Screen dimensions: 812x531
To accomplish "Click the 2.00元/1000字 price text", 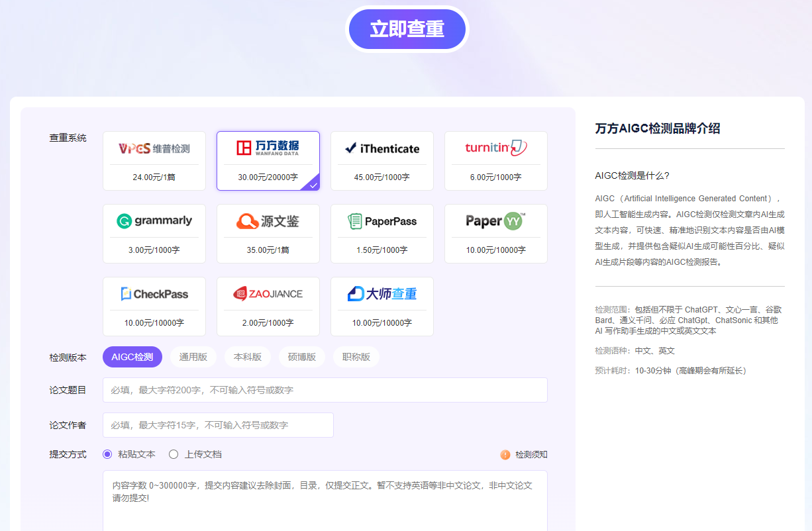I will (268, 323).
